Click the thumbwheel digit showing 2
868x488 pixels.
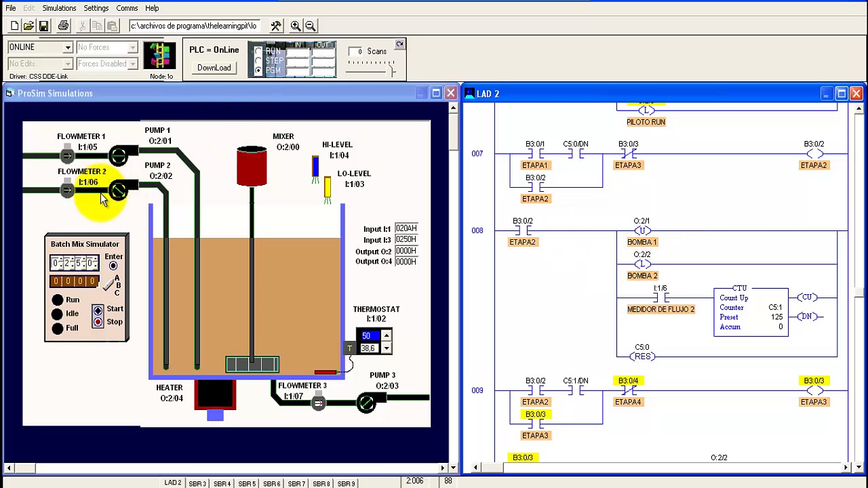click(x=67, y=263)
